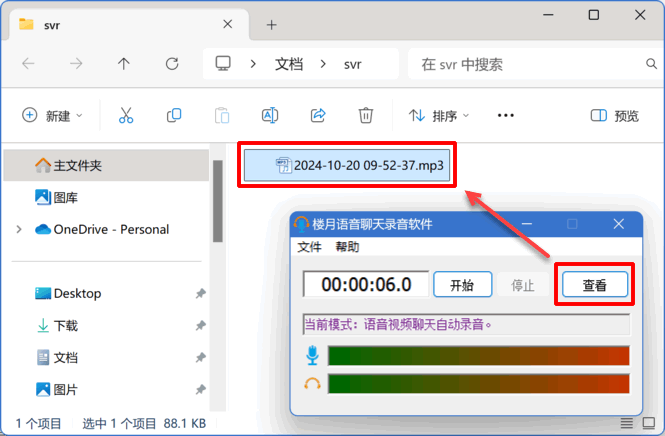
Task: Open 主文件夹 in the sidebar
Action: point(106,165)
